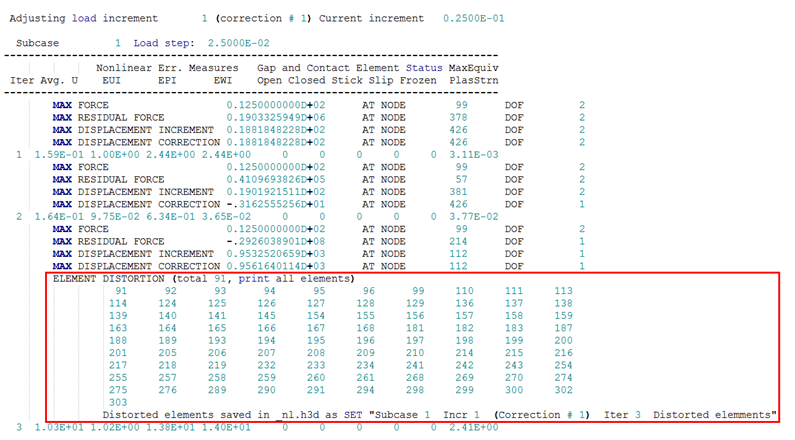The image size is (795, 440).
Task: Click the 'Slip' column header
Action: [x=381, y=81]
